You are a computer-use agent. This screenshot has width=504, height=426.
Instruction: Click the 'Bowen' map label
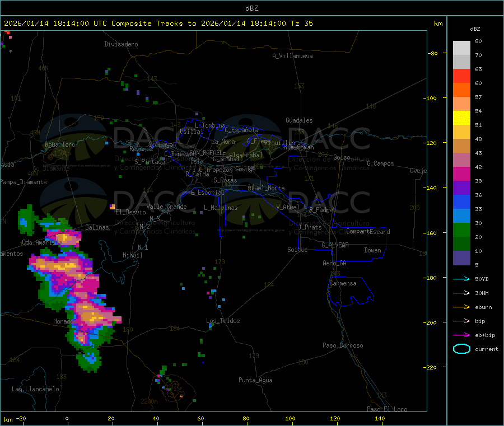point(372,250)
